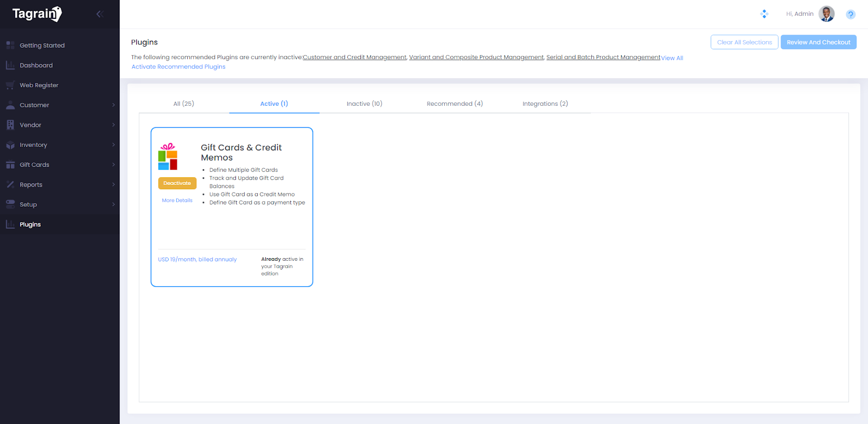The image size is (868, 424).
Task: Click the View All link
Action: click(x=672, y=58)
